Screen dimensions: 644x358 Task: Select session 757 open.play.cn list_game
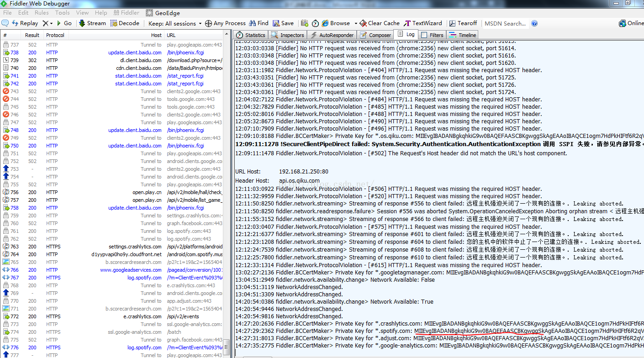click(112, 200)
